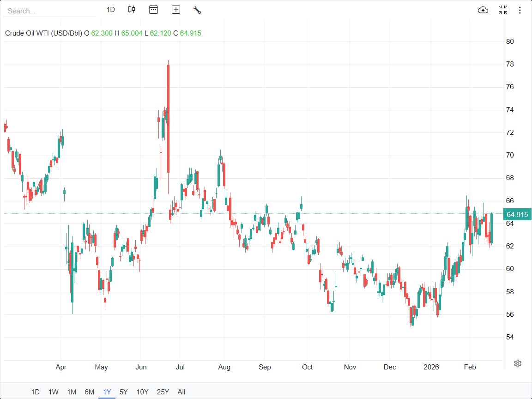This screenshot has width=532, height=399.
Task: Open chart settings gear icon
Action: tap(518, 363)
